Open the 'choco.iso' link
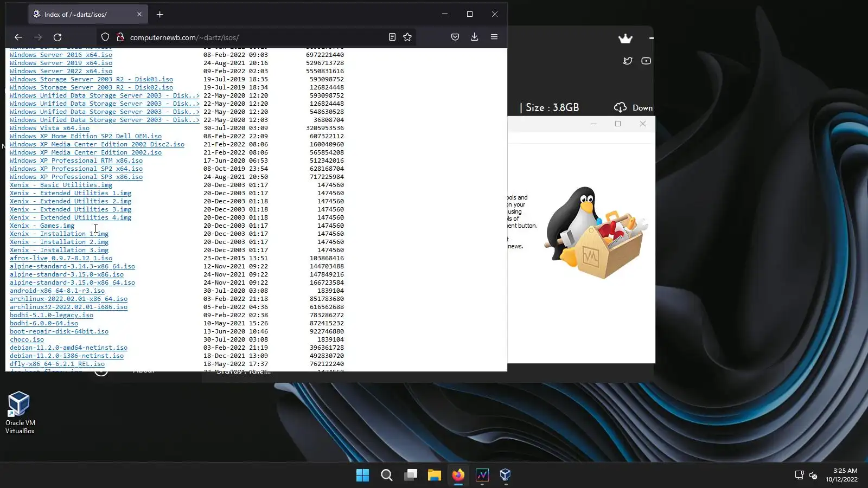This screenshot has width=868, height=488. click(x=27, y=339)
